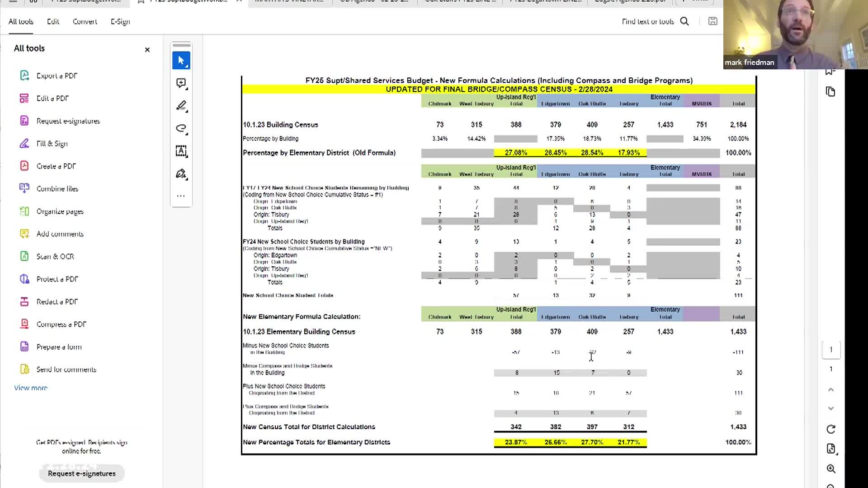Click the save disk icon
The image size is (868, 488).
tap(712, 21)
